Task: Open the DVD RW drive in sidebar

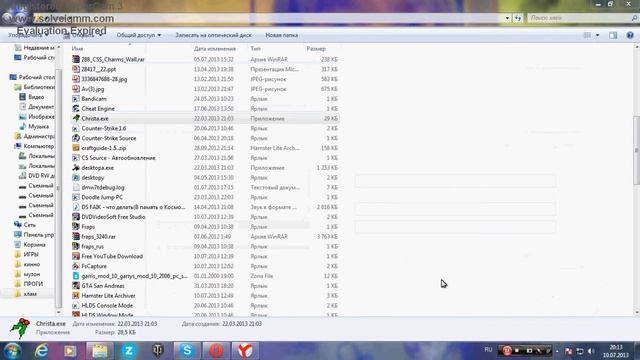Action: coord(37,176)
